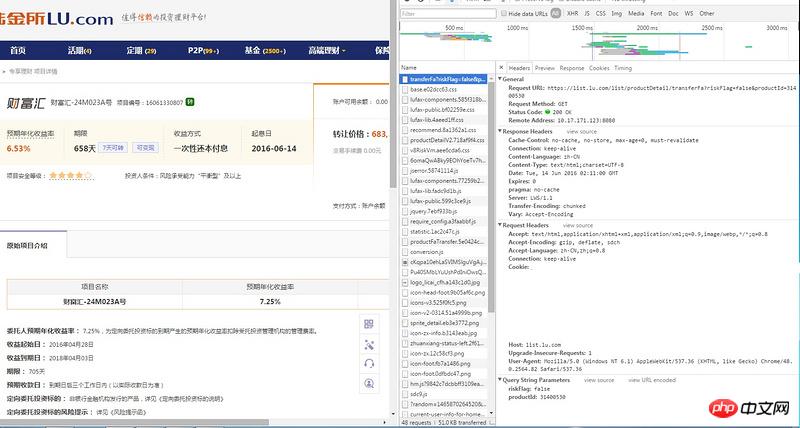This screenshot has width=800, height=428.
Task: Select the transferFa?riskFlag request row
Action: (x=444, y=80)
